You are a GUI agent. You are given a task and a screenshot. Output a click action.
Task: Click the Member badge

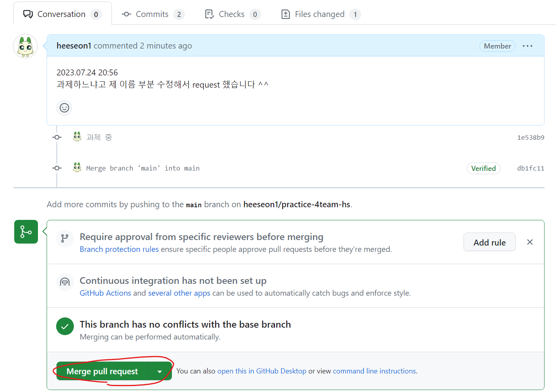coord(498,46)
